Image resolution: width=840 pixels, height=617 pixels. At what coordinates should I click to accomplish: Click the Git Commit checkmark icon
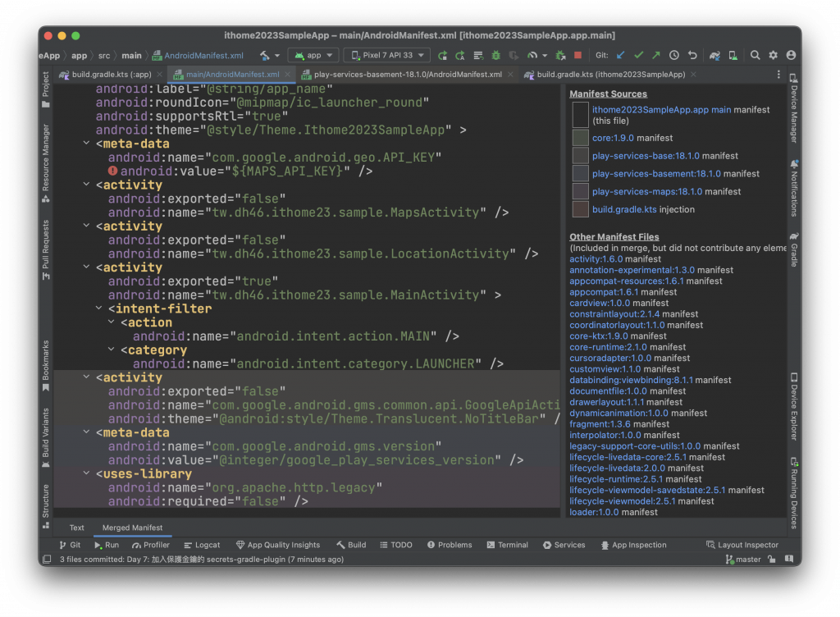pos(638,55)
